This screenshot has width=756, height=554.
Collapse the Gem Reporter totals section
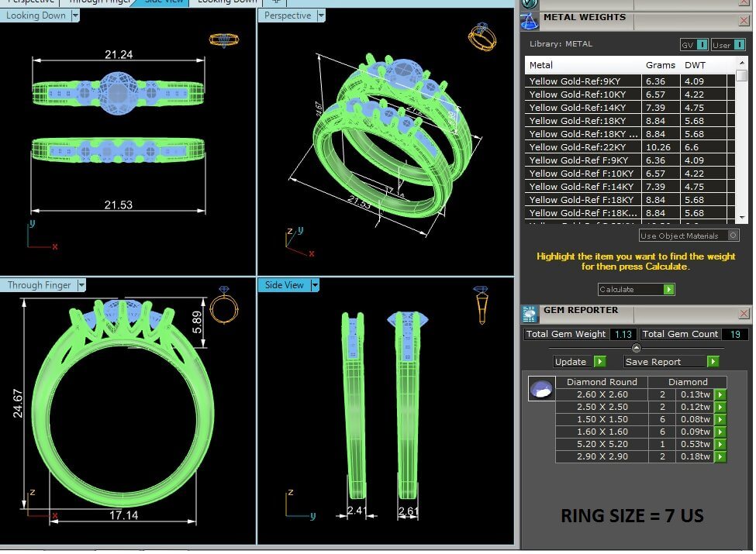click(x=636, y=347)
